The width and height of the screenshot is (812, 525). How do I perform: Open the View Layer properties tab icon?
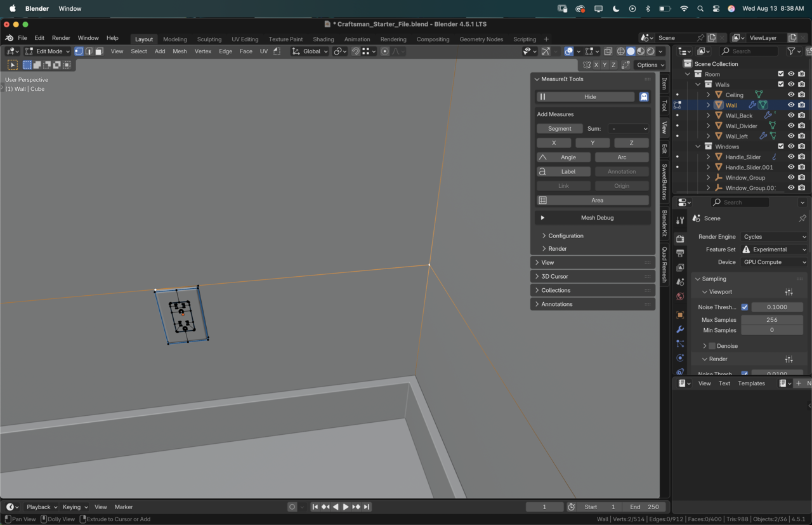680,268
